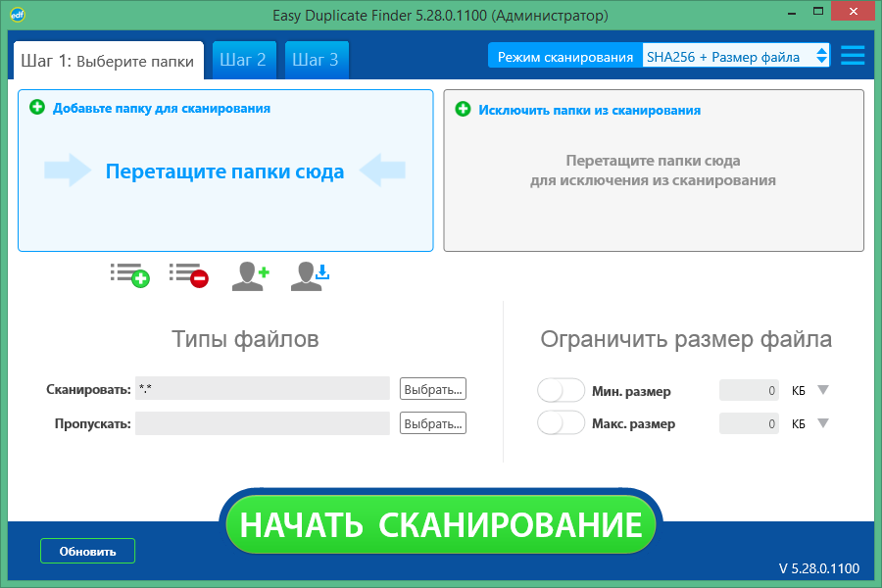Click Выбрать next to the Сканировать field
This screenshot has width=882, height=588.
pos(432,388)
